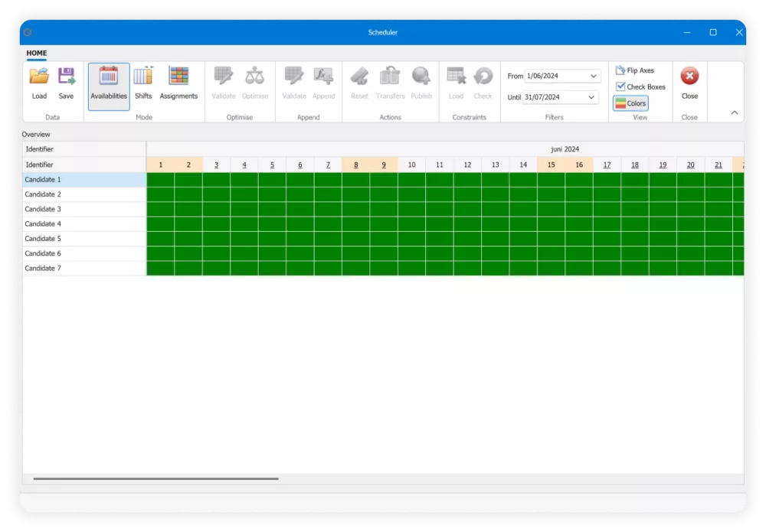Click the horizontal scrollbar thumb
This screenshot has width=766, height=532.
coord(155,479)
